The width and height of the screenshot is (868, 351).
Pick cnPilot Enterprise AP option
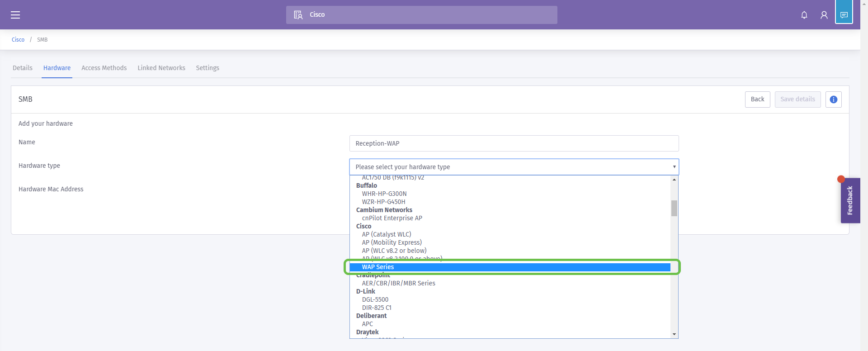pos(392,218)
